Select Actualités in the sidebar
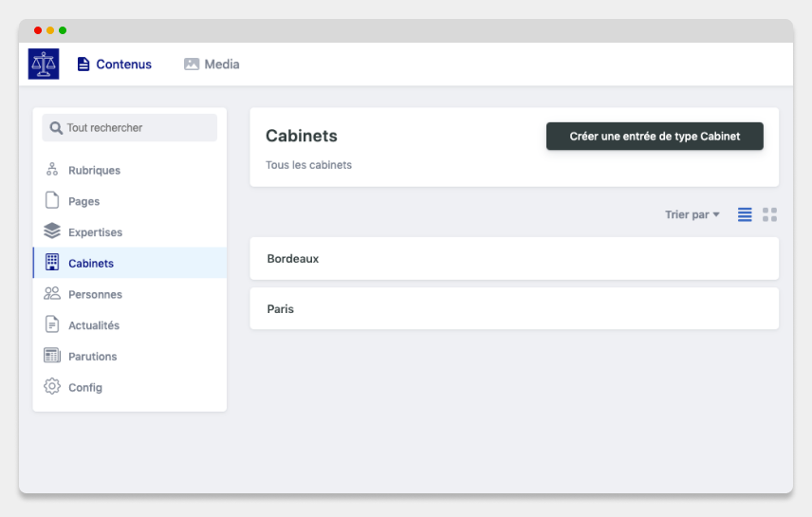The image size is (812, 517). [x=94, y=325]
